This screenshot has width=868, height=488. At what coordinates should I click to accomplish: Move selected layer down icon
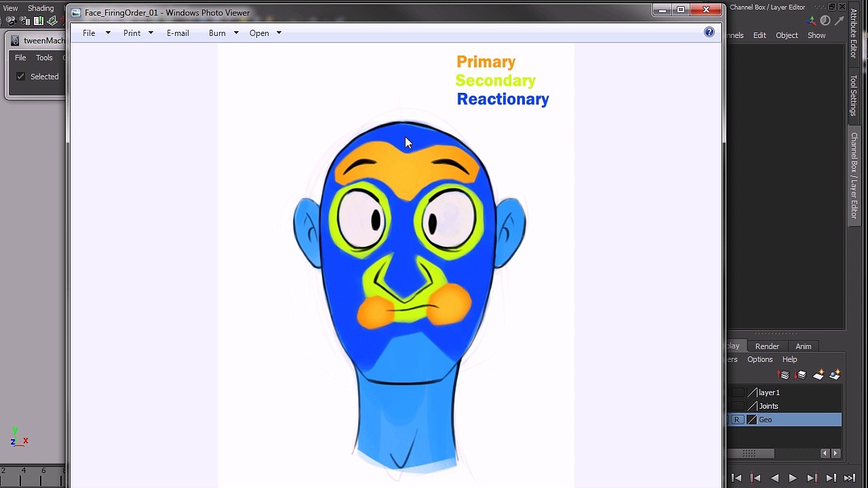pos(800,375)
